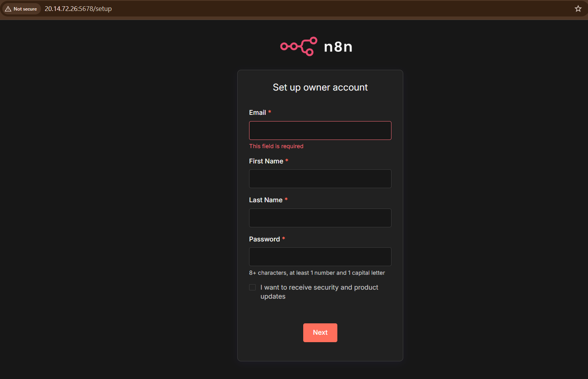Open site info via 'Not secure' text
This screenshot has height=379, width=588.
coord(25,9)
